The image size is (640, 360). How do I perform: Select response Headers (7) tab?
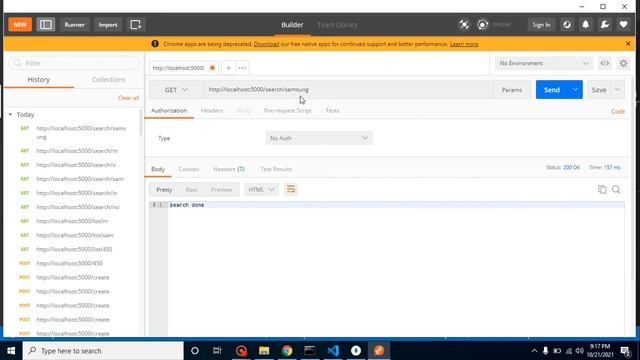(229, 169)
